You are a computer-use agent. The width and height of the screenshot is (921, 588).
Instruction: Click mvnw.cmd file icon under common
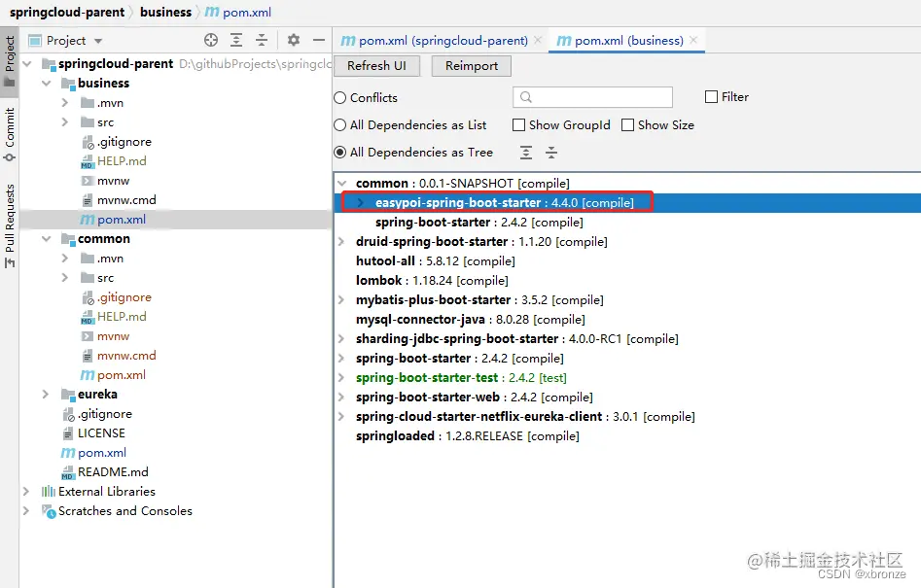click(87, 356)
